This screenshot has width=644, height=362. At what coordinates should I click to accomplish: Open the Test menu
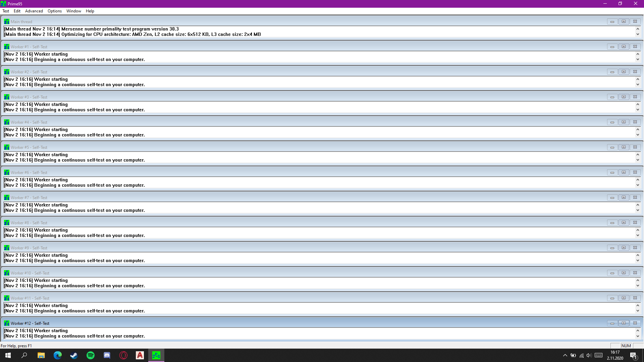coord(6,11)
